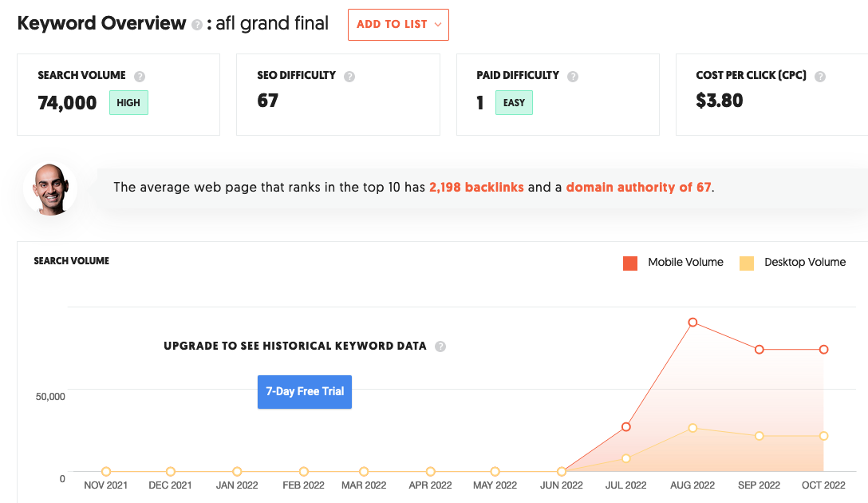The width and height of the screenshot is (868, 503).
Task: Start the 7-Day Free Trial
Action: [305, 391]
